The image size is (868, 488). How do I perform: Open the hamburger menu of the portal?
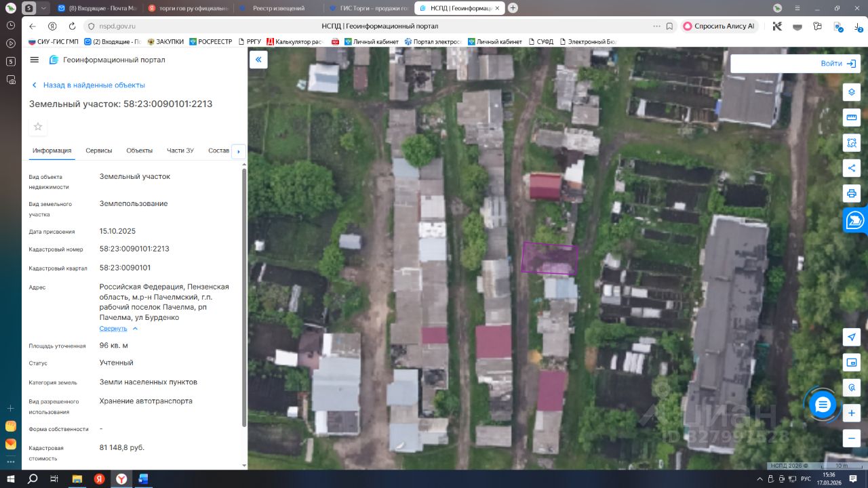(x=35, y=60)
